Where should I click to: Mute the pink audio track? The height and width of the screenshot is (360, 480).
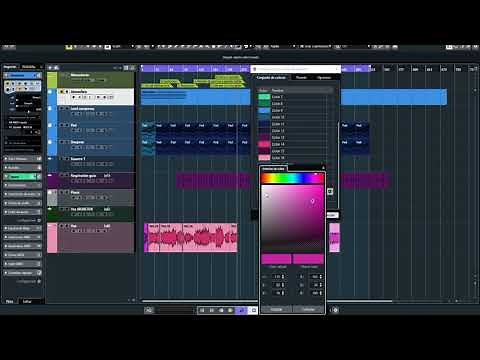pos(61,226)
